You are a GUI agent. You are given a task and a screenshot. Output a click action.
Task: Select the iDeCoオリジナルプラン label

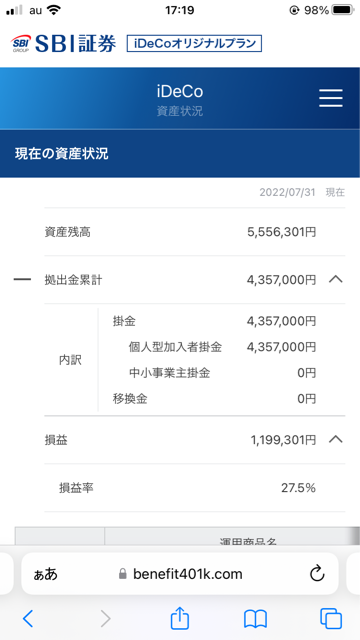(x=194, y=44)
